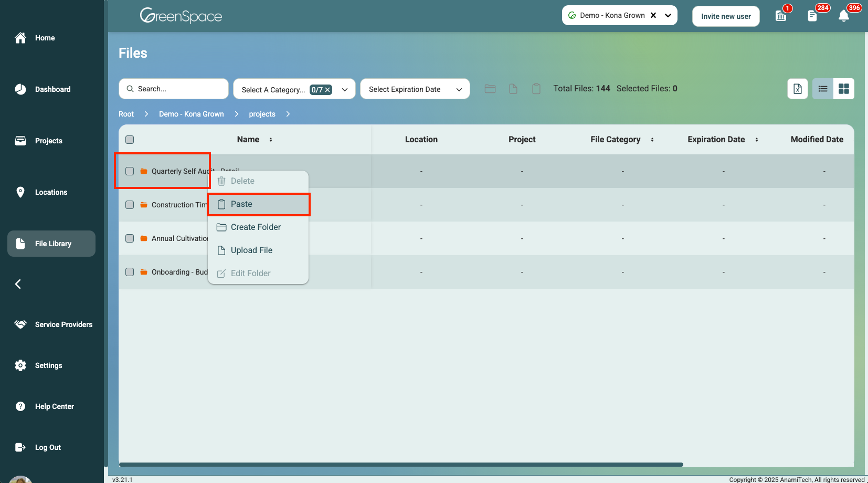
Task: Open the Settings gear icon
Action: (20, 365)
